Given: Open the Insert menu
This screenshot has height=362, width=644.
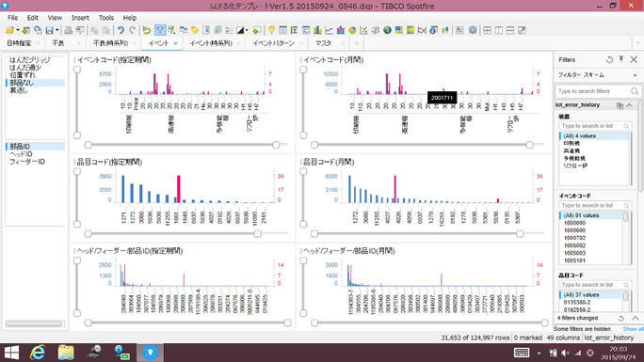Looking at the screenshot, I should (80, 18).
